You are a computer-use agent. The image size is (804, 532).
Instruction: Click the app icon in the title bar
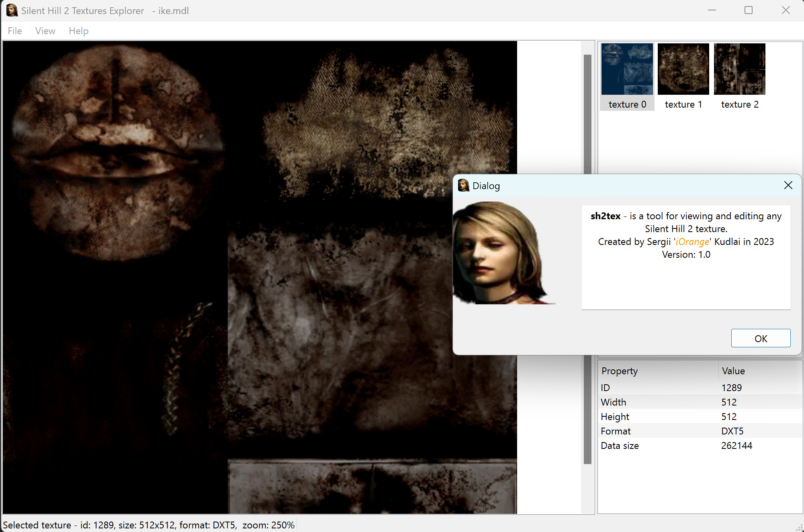pyautogui.click(x=12, y=10)
